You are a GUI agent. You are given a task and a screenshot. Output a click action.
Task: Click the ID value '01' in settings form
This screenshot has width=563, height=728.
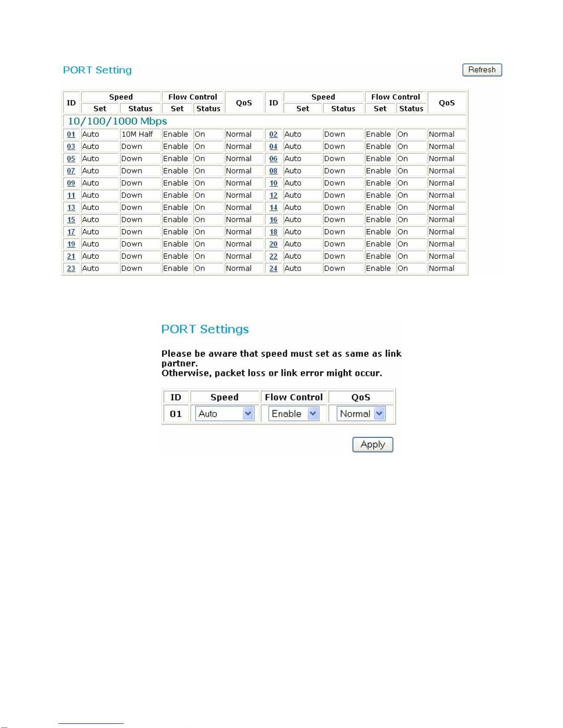(176, 414)
